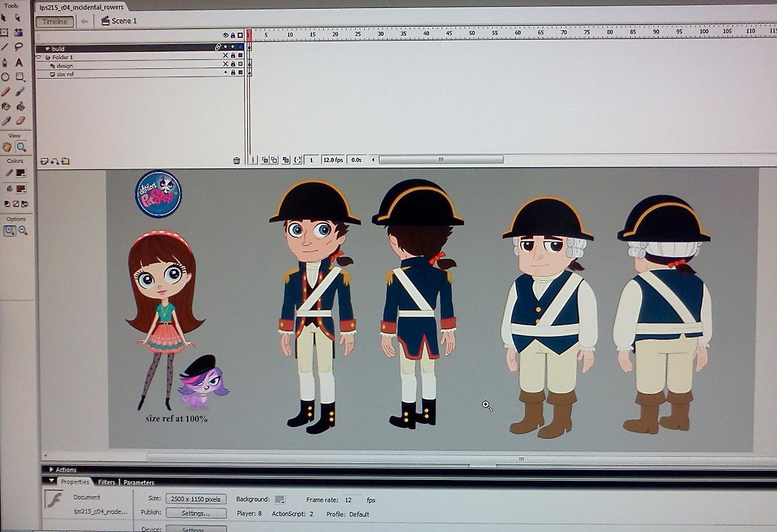Select the Eraser tool
Screen dimensions: 777x532
[20, 121]
